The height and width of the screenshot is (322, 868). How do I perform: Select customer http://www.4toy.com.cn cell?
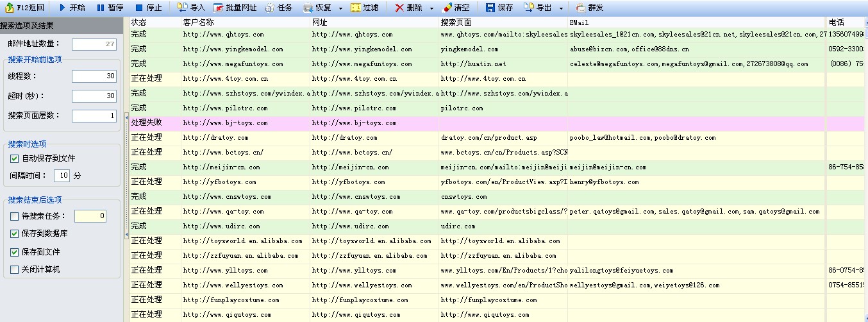click(x=246, y=79)
